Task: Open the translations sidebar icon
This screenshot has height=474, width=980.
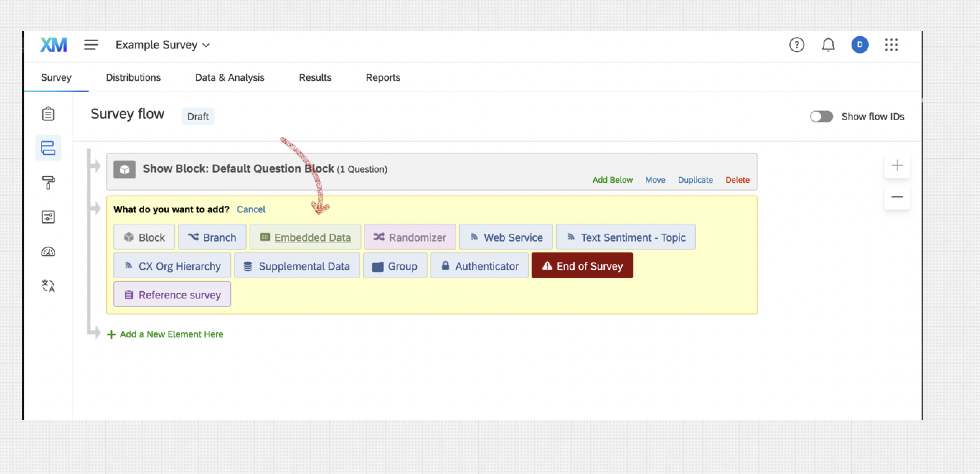Action: [48, 285]
